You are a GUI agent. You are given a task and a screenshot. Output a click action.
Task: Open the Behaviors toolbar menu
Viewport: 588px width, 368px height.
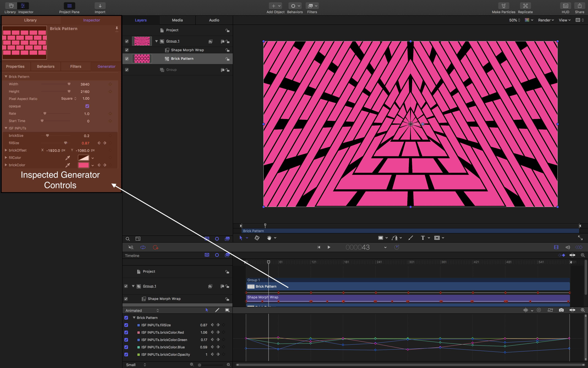pos(295,6)
